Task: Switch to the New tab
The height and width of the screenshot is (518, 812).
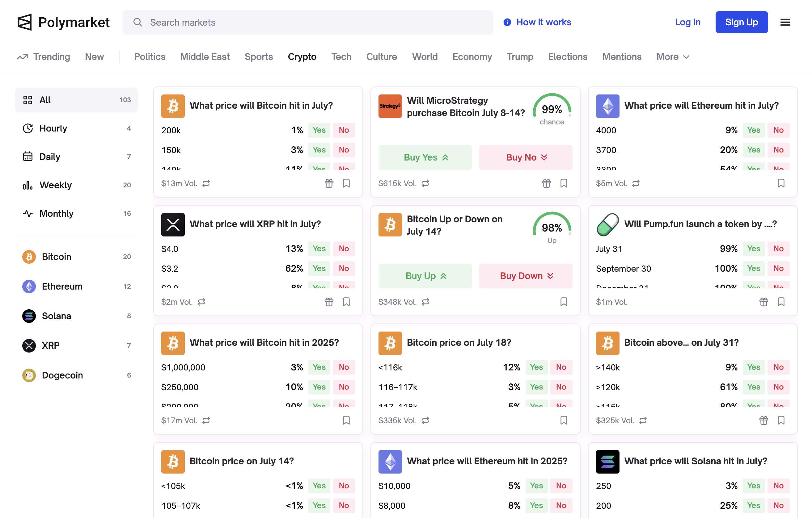Action: [95, 56]
